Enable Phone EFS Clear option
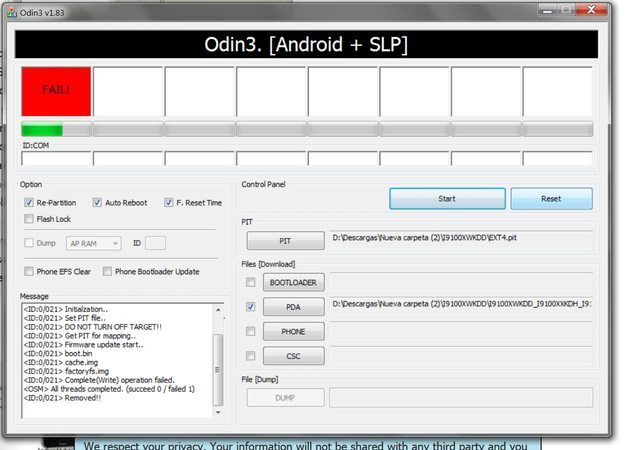 coord(29,272)
